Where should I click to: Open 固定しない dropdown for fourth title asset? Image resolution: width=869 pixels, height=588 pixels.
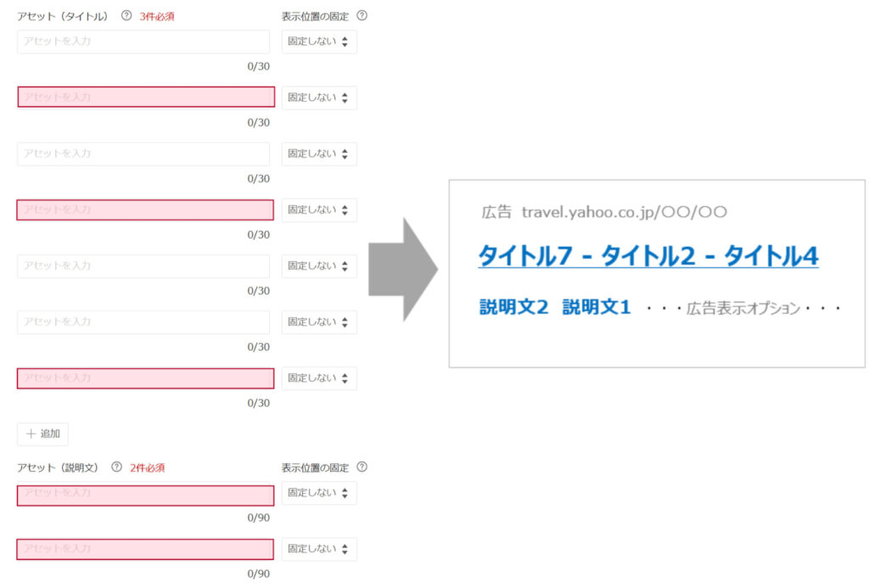319,210
